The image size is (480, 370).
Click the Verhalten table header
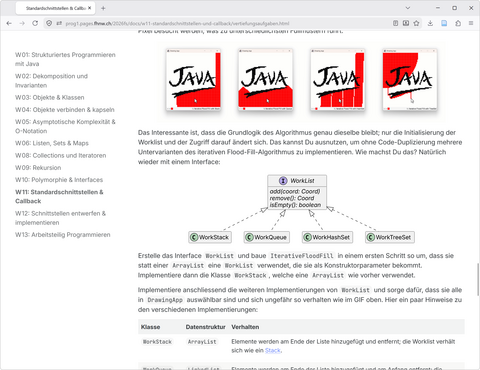[x=245, y=327]
